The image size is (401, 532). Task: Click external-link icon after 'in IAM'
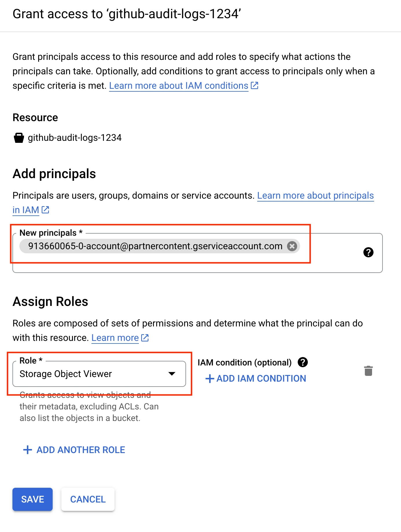point(45,210)
